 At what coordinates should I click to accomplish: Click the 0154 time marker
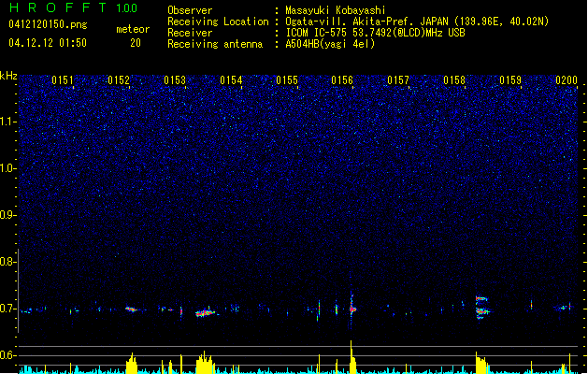coord(231,80)
